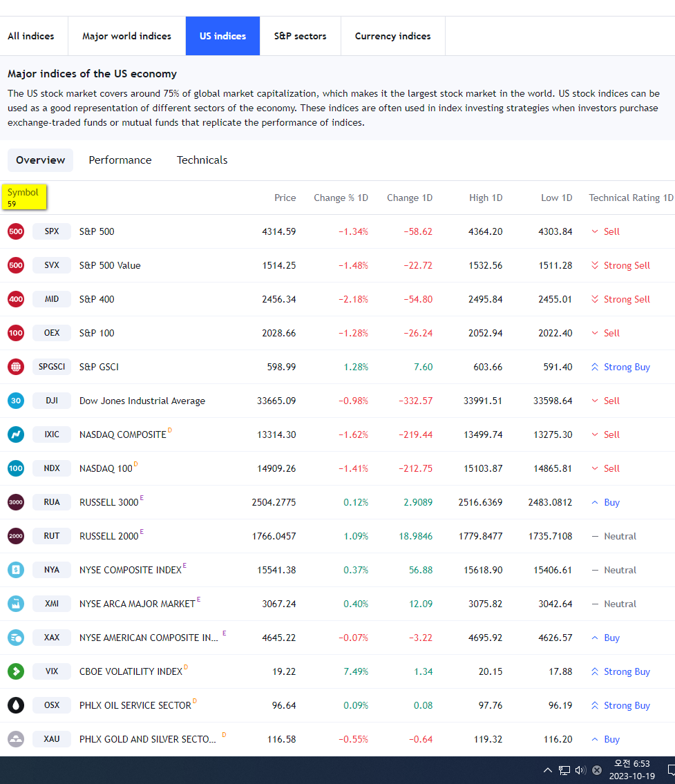
Task: Open NYSE COMPOSITE INDEX name link
Action: pos(130,570)
